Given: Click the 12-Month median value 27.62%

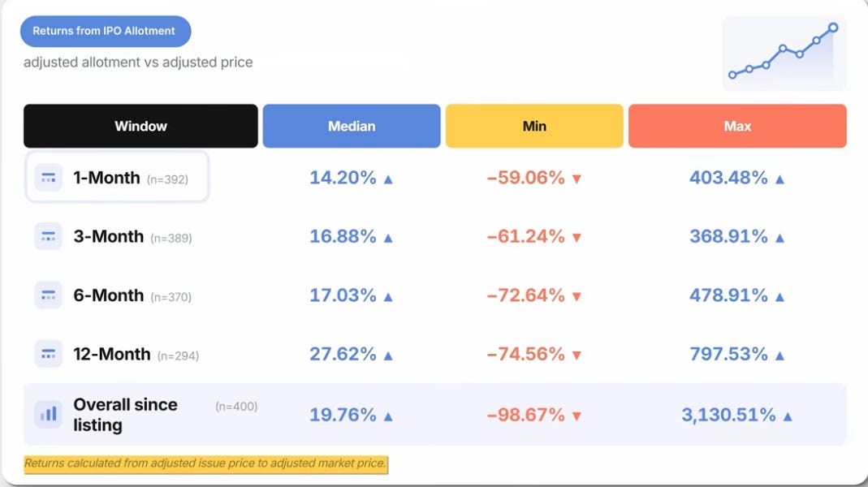Looking at the screenshot, I should click(343, 354).
